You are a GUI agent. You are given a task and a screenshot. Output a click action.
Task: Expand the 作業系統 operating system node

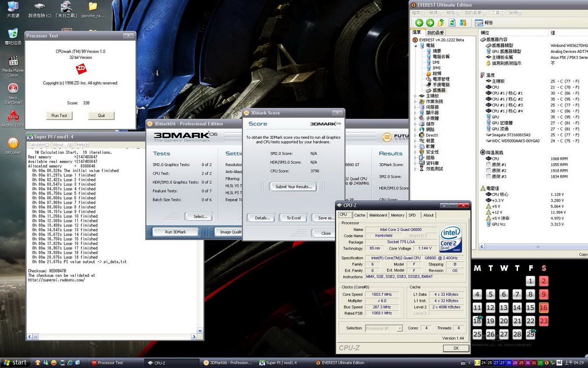click(x=416, y=102)
